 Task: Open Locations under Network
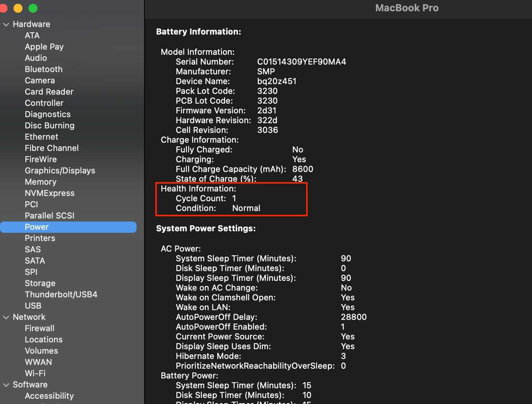44,339
